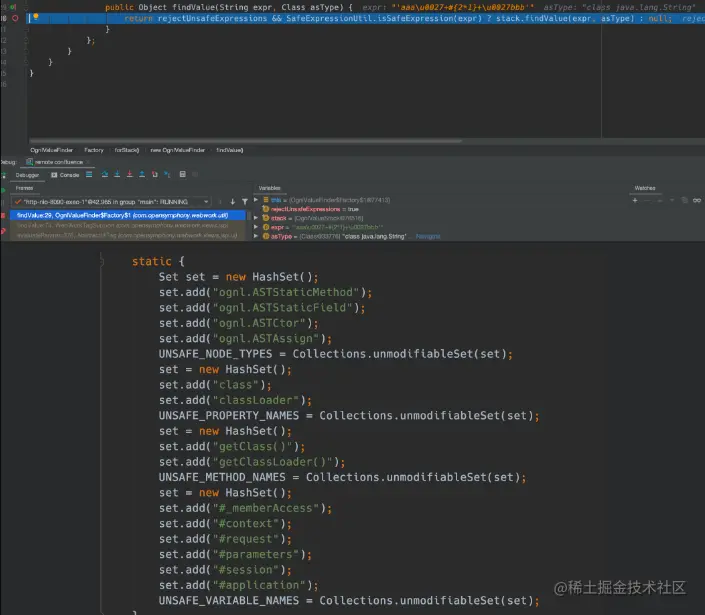
Task: Expand the 'asType' variable node
Action: [256, 236]
